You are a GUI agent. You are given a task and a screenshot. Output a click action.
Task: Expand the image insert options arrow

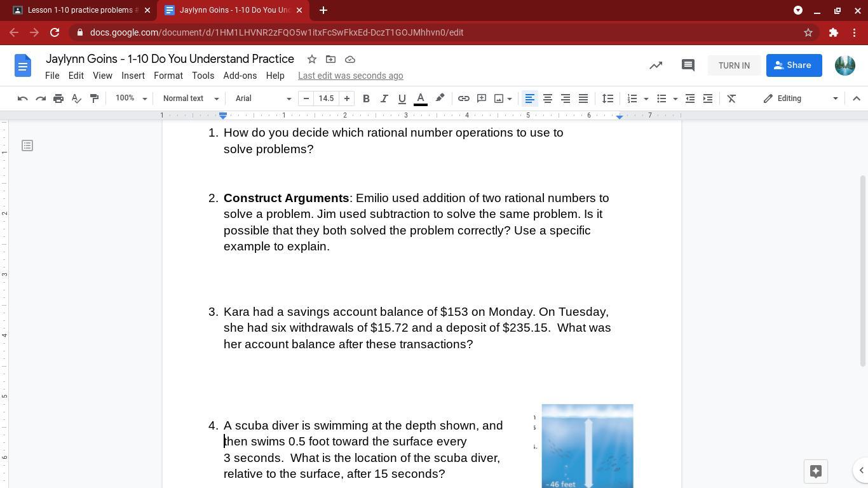click(x=510, y=98)
